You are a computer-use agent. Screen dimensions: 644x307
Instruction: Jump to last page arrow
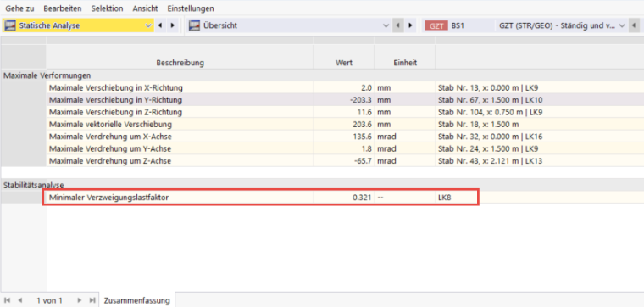[x=92, y=300]
